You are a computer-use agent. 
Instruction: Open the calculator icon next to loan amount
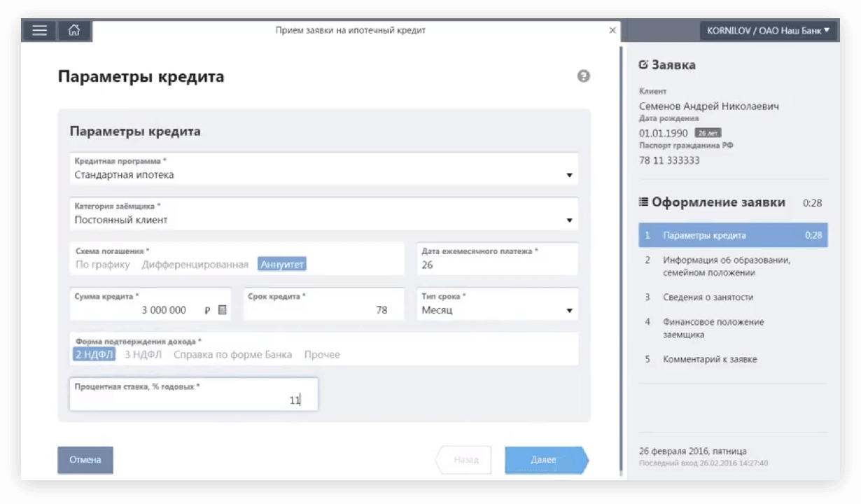tap(222, 310)
